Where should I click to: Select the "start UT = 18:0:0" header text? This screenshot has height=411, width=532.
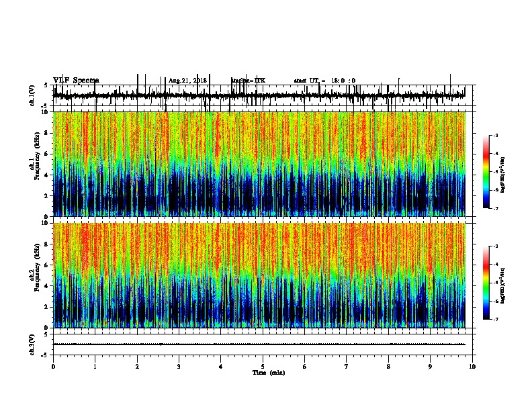[324, 81]
